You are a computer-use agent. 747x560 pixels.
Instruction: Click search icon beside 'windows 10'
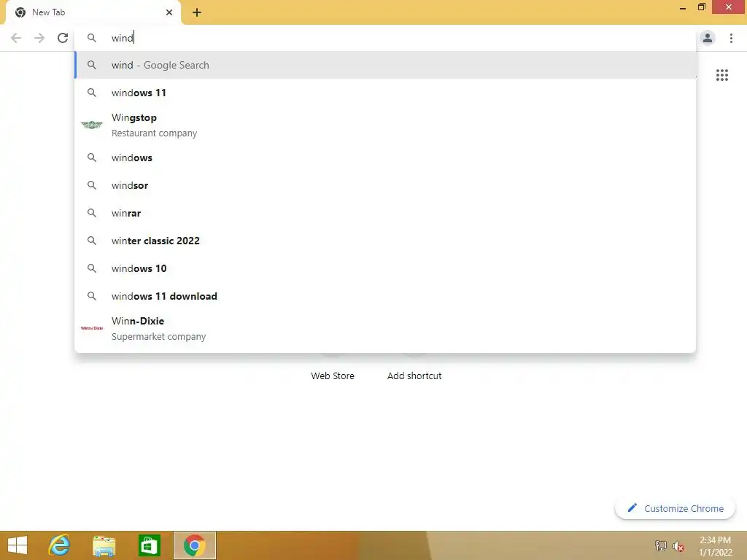[91, 268]
